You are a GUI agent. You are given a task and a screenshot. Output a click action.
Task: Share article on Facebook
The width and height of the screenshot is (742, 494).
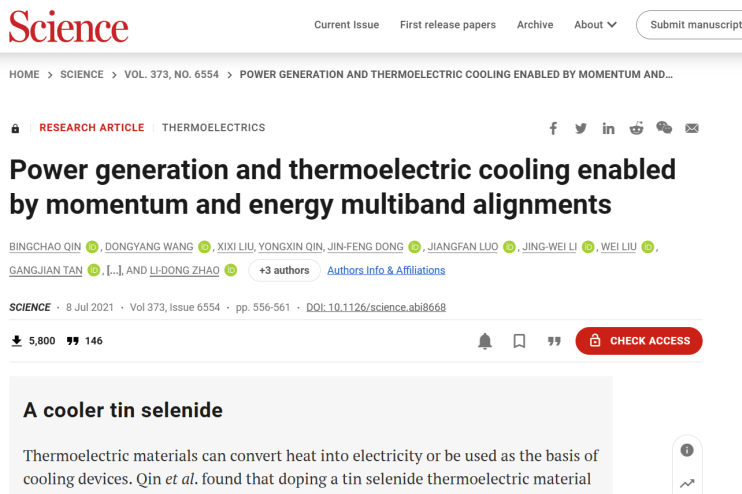(553, 128)
